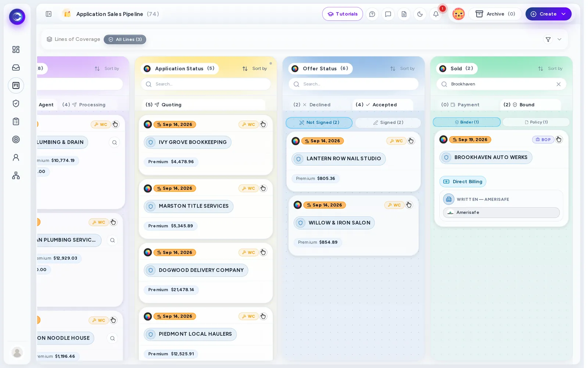Toggle the Policy (1) filter
This screenshot has height=368, width=588.
point(536,122)
